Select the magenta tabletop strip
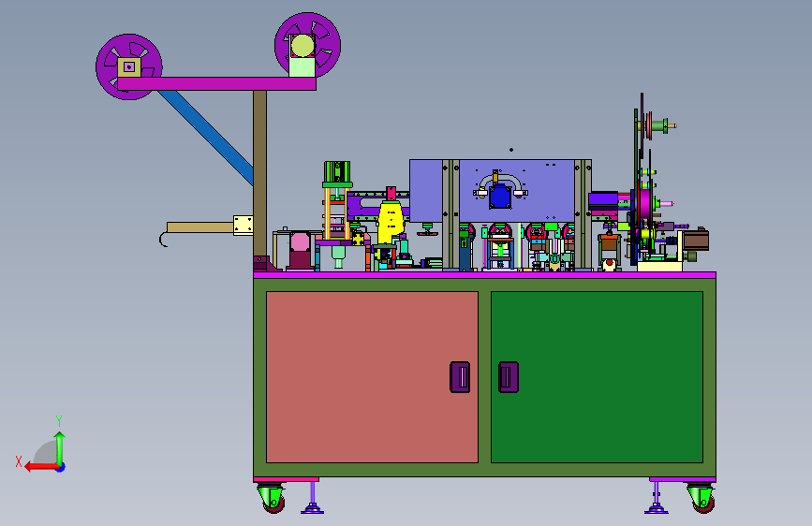This screenshot has height=526, width=812. tap(485, 275)
